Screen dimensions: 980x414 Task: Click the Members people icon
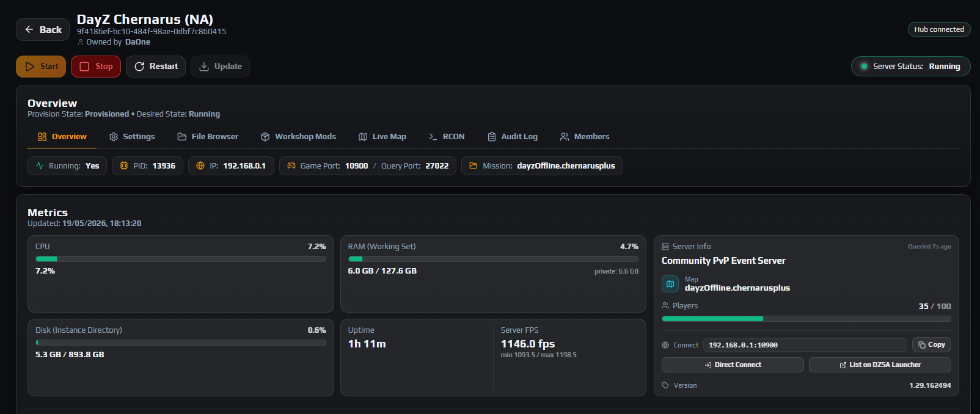click(x=565, y=137)
